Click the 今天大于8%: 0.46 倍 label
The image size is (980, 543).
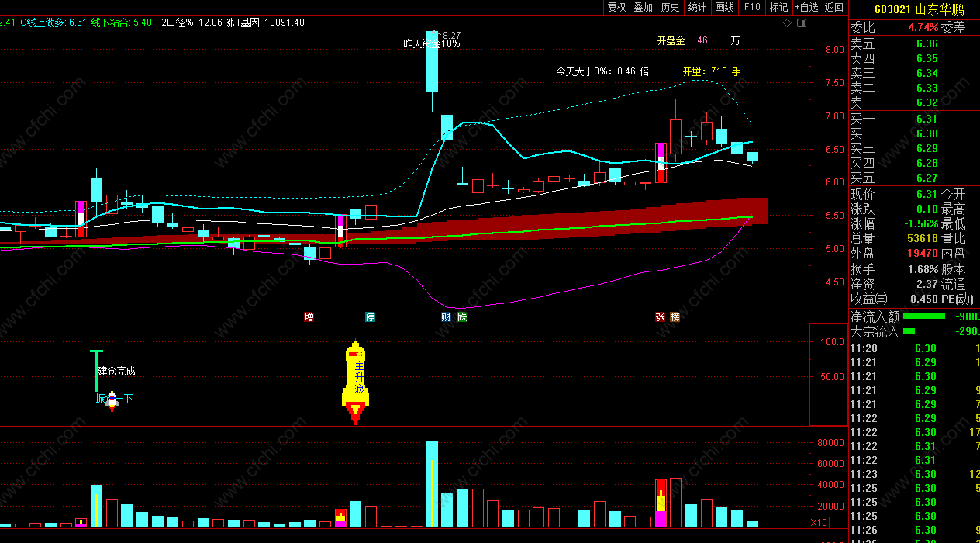coord(602,71)
